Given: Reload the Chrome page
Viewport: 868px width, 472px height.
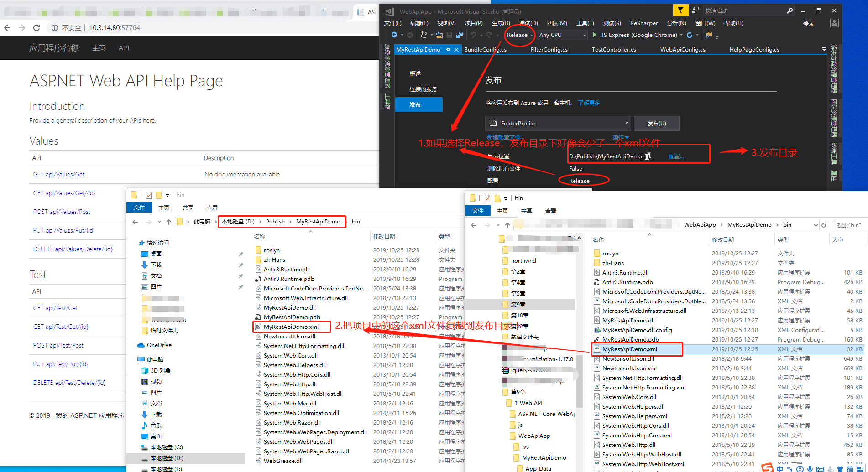Looking at the screenshot, I should coord(37,28).
